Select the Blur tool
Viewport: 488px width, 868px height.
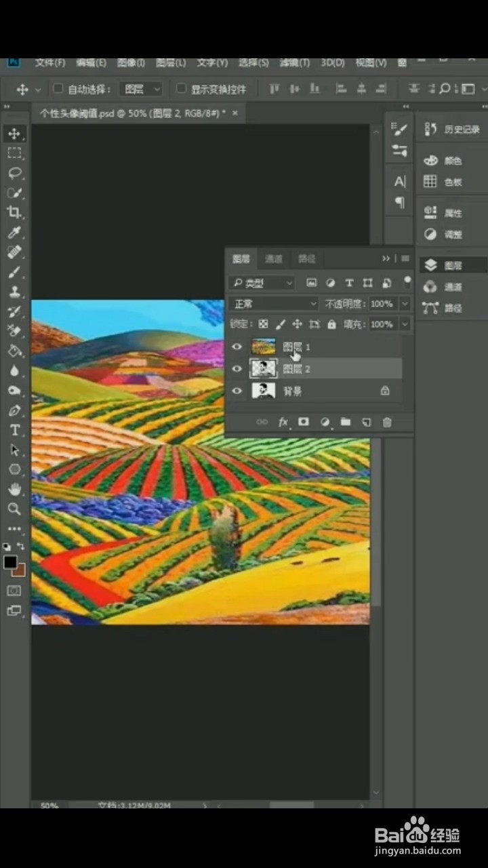point(14,371)
